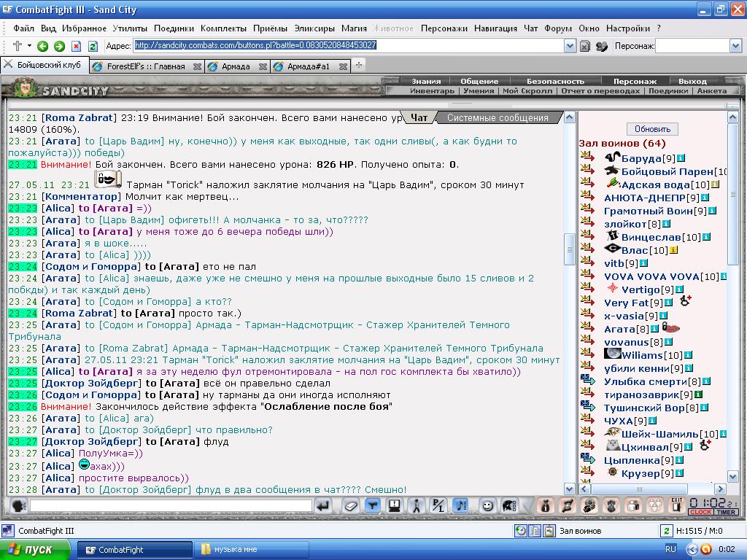Select player name Шейх-Шамиль in list
The image size is (747, 560).
[x=659, y=434]
